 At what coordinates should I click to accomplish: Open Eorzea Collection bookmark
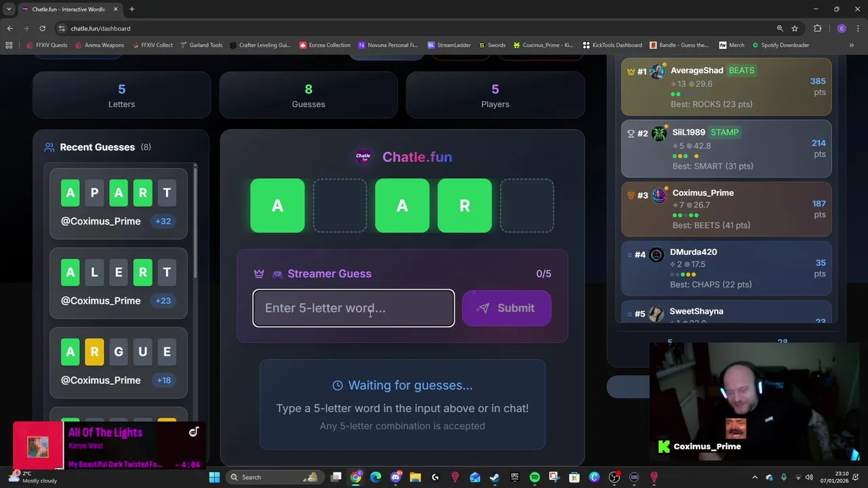[325, 45]
